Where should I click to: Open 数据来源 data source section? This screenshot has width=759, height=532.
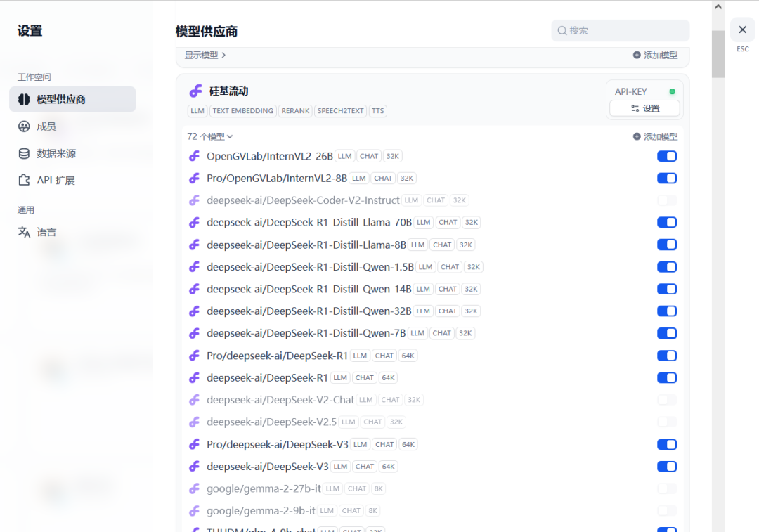(x=72, y=153)
